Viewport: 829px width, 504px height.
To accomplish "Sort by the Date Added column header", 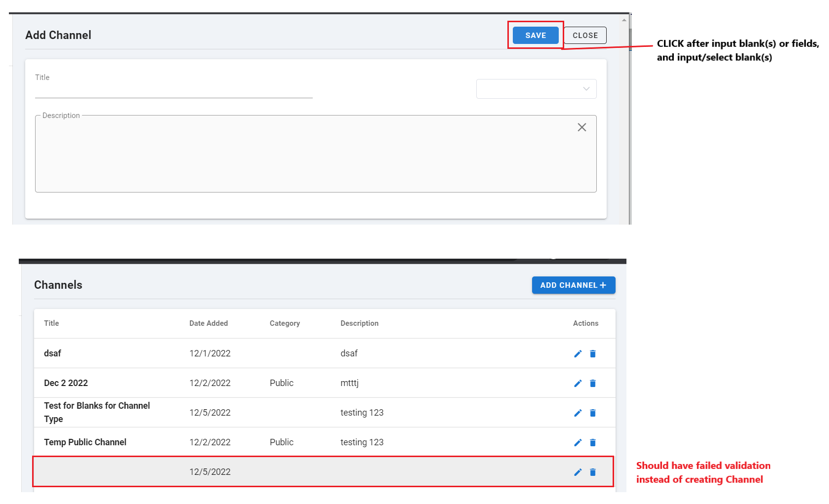I will [208, 323].
